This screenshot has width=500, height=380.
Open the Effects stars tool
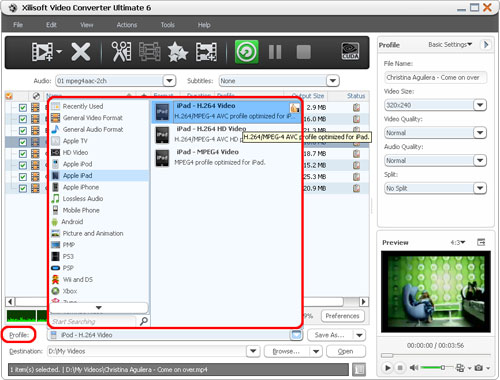(178, 52)
